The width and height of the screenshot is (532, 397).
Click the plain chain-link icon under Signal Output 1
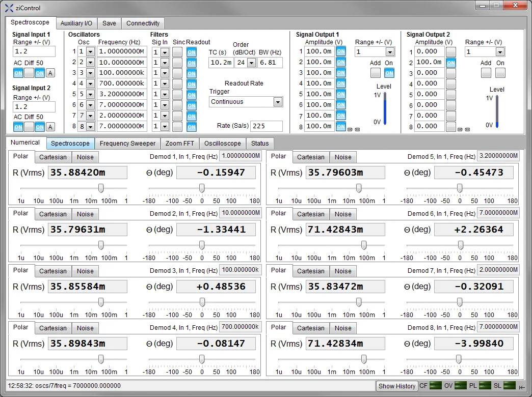point(357,129)
